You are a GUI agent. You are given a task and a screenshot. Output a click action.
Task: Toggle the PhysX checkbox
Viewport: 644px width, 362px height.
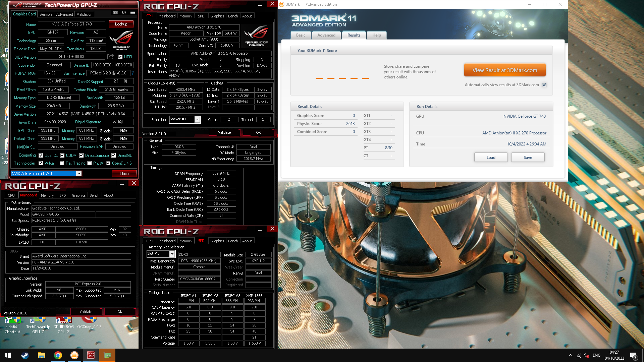pyautogui.click(x=89, y=163)
